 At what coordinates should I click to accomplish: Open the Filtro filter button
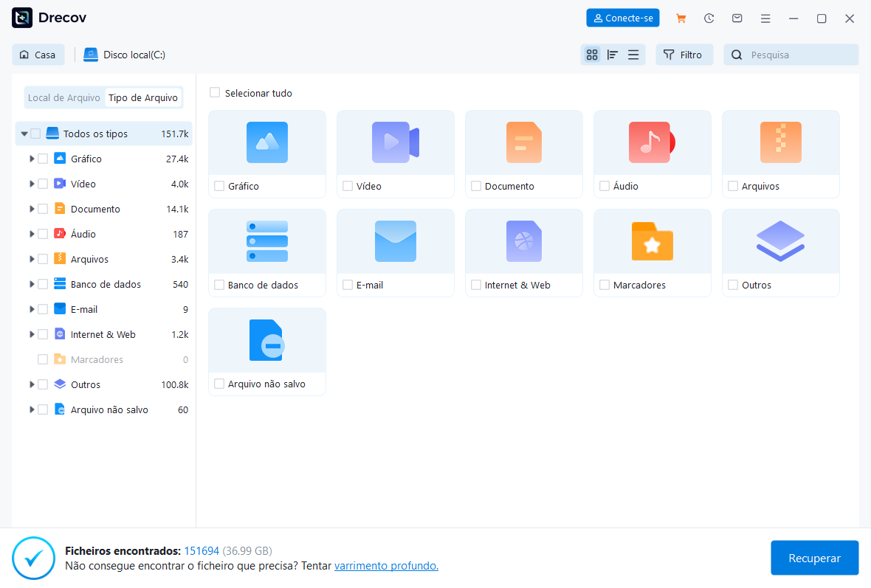[684, 55]
